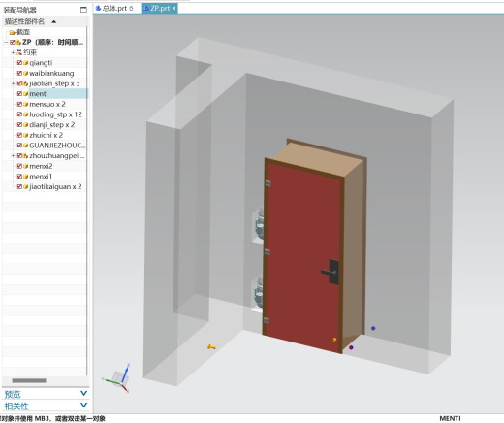Toggle visibility checkbox for waibiankuang

(x=19, y=73)
